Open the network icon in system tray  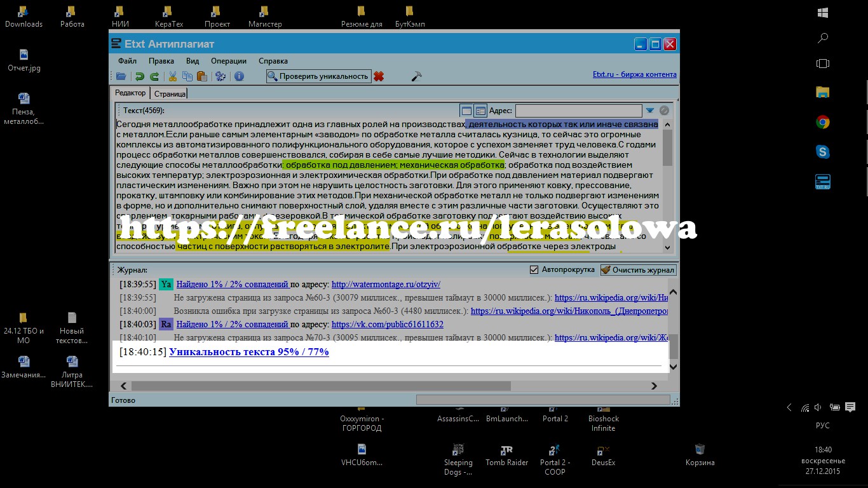pos(804,408)
